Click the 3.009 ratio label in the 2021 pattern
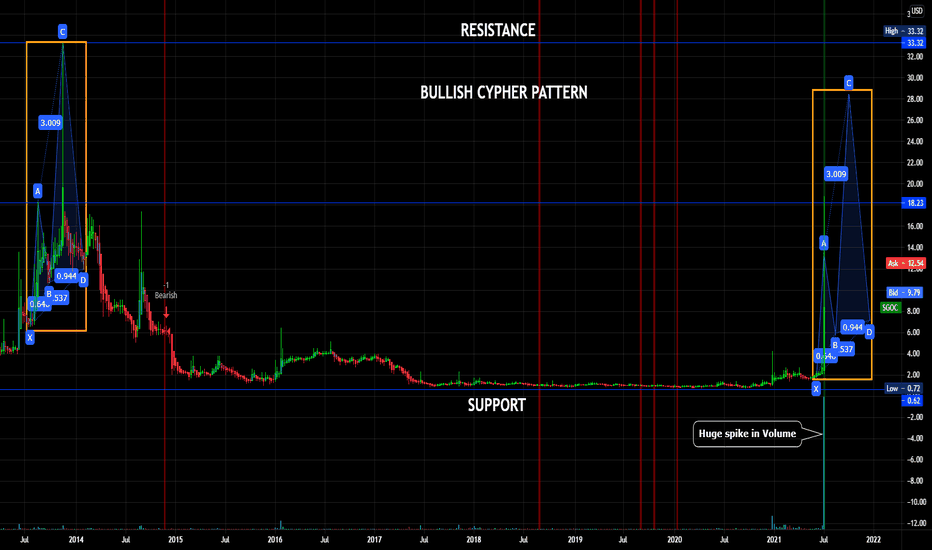Viewport: 932px width, 550px height. pos(836,174)
